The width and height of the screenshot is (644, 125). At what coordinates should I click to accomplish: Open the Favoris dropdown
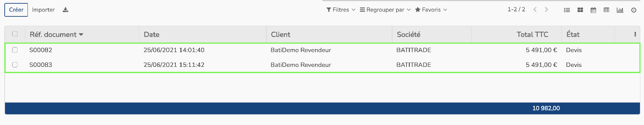coord(431,10)
